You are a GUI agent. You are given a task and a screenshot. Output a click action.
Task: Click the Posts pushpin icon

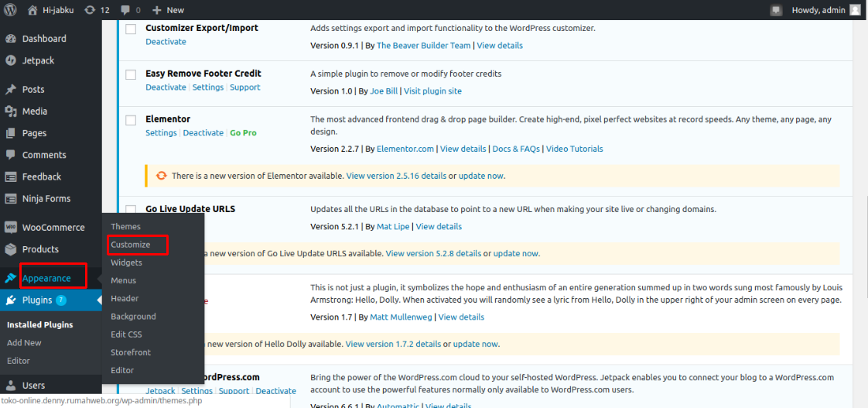(11, 89)
